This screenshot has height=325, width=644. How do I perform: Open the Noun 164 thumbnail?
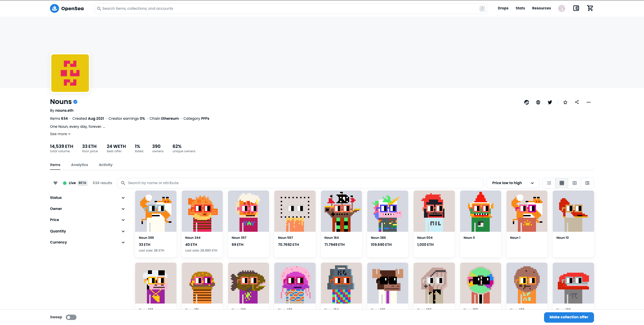tap(341, 211)
